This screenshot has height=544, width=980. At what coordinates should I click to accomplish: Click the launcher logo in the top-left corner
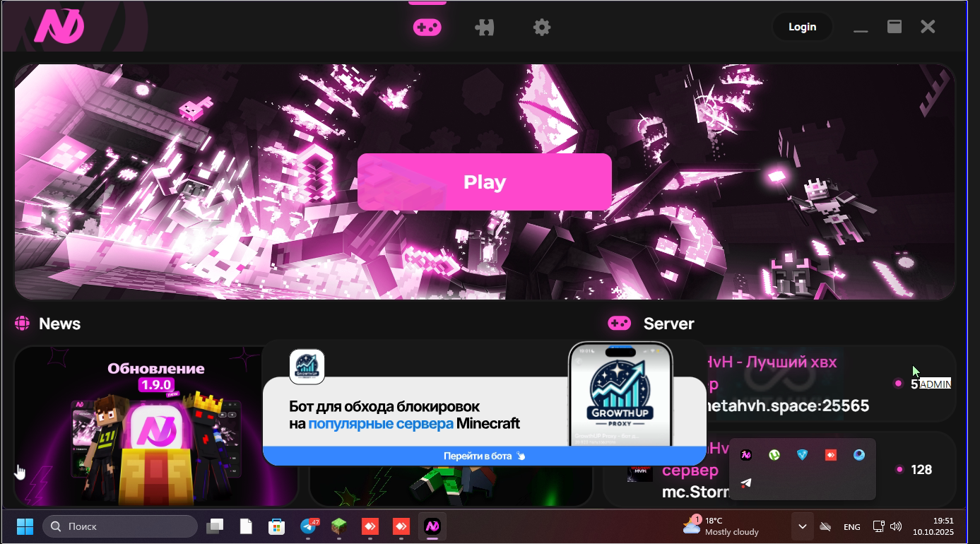pyautogui.click(x=59, y=26)
